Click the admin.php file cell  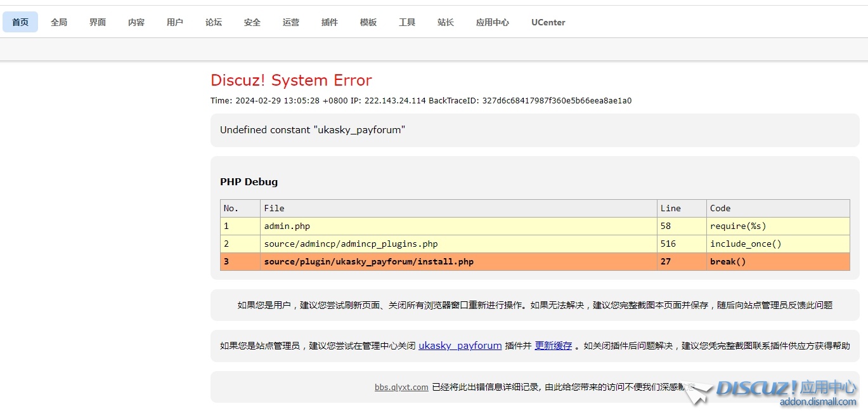(458, 226)
